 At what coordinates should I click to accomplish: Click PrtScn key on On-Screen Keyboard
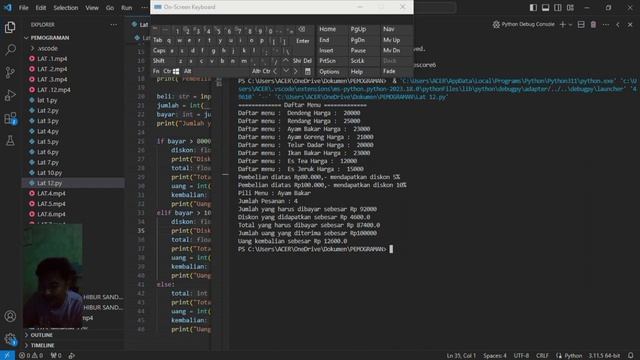327,61
